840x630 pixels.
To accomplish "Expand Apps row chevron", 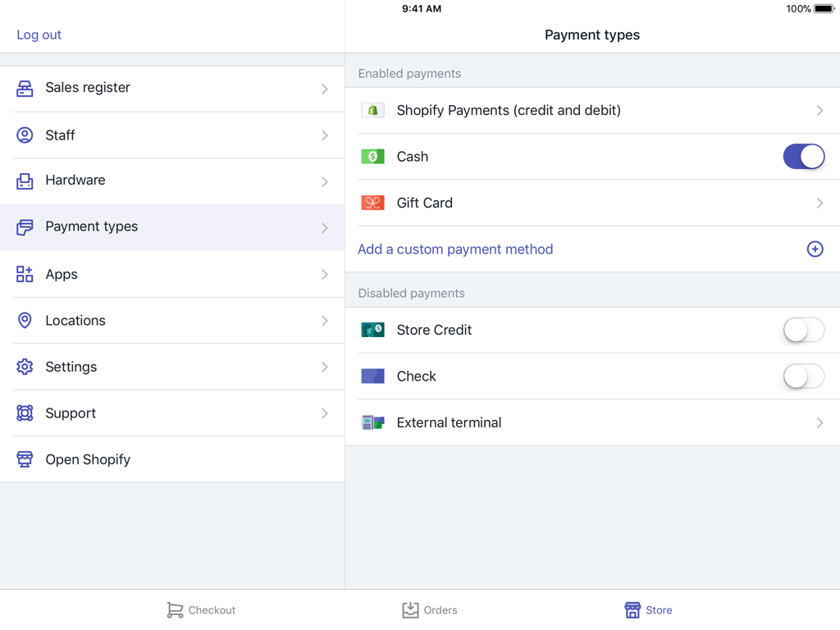I will click(x=325, y=274).
